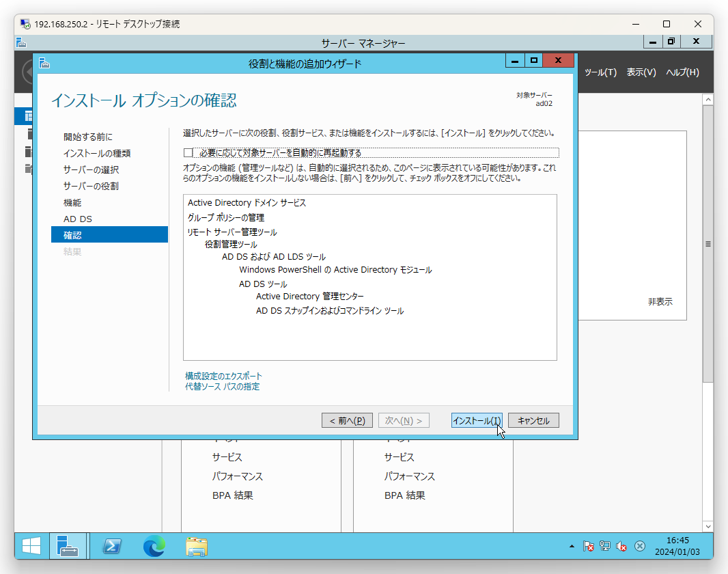Screen dimensions: 728x574
Task: Show hidden tray icons arrow
Action: pyautogui.click(x=572, y=546)
